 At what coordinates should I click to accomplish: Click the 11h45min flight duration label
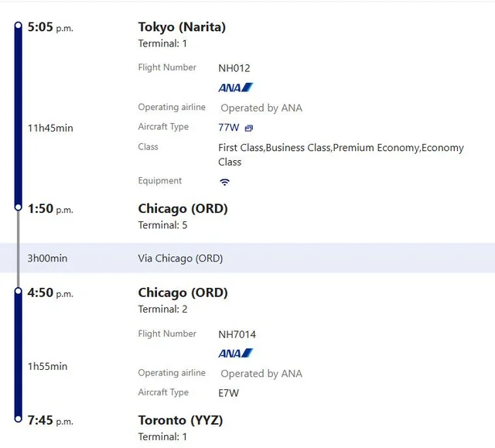(x=50, y=128)
